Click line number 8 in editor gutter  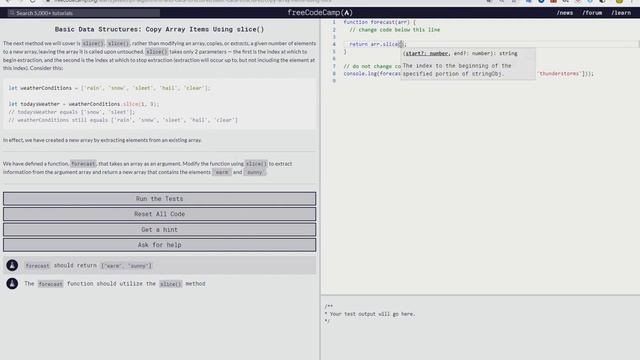[x=334, y=74]
